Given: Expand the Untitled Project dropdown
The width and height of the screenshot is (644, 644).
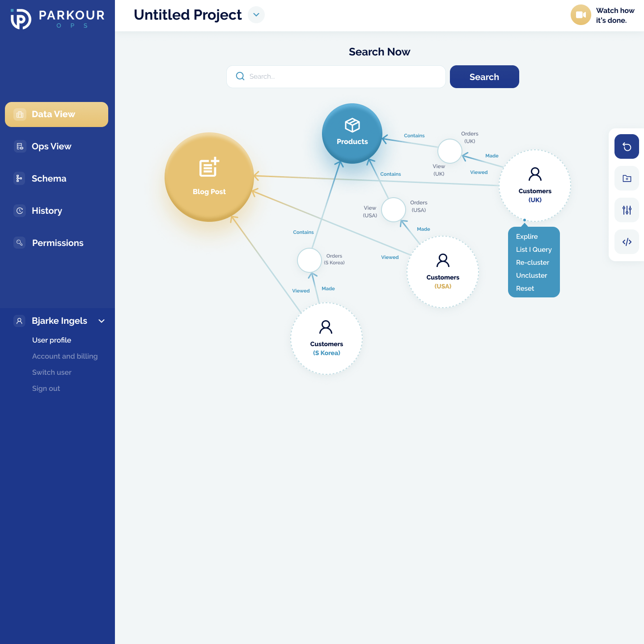Looking at the screenshot, I should click(x=256, y=15).
